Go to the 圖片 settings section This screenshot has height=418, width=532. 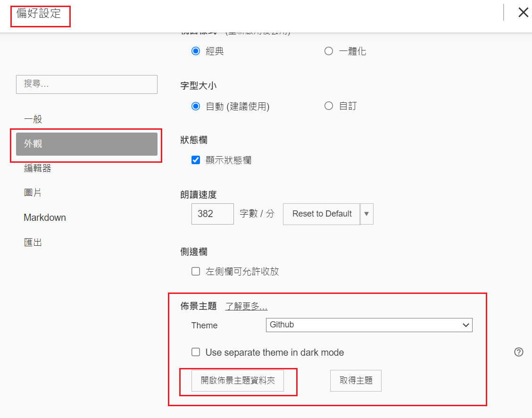click(x=33, y=192)
